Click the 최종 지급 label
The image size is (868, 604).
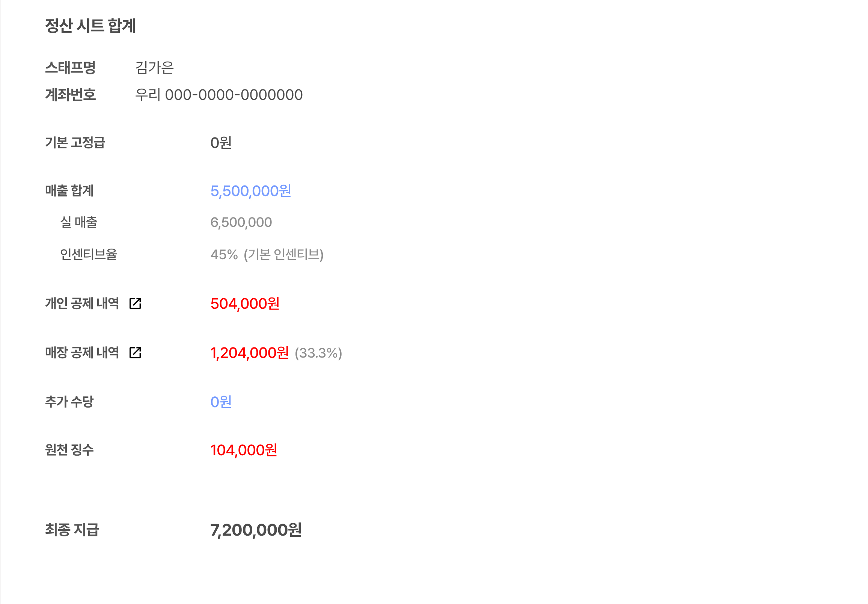[x=72, y=530]
